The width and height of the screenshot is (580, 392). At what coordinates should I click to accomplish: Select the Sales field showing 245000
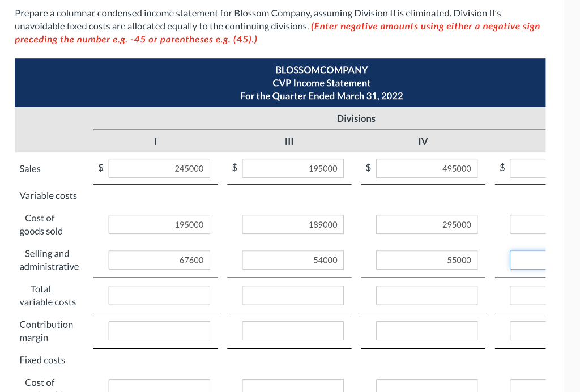159,168
